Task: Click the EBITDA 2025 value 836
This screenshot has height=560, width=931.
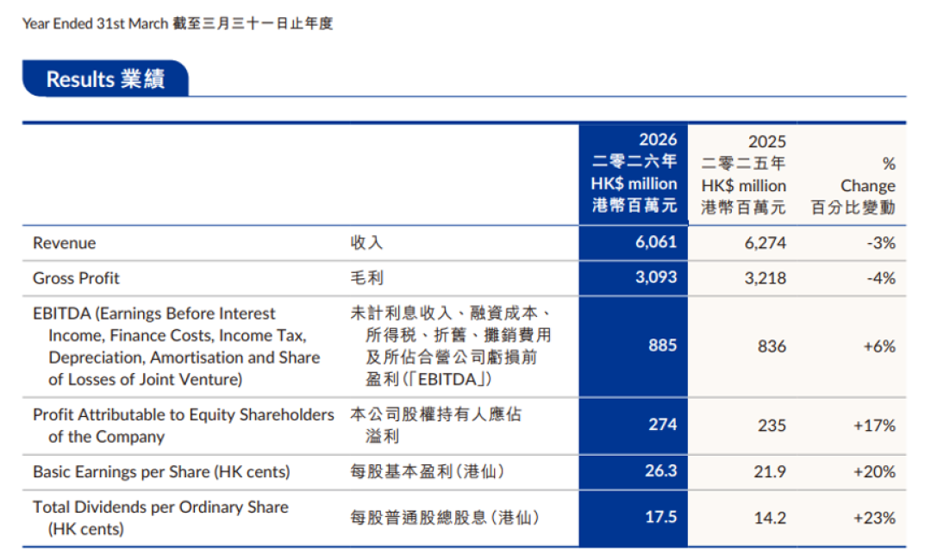Action: pos(772,346)
